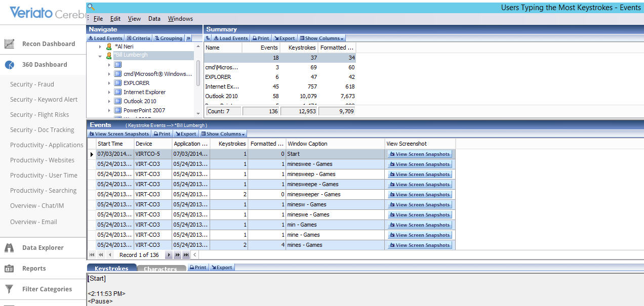Go to previous record in Events navigator
This screenshot has width=644, height=306.
coord(109,255)
